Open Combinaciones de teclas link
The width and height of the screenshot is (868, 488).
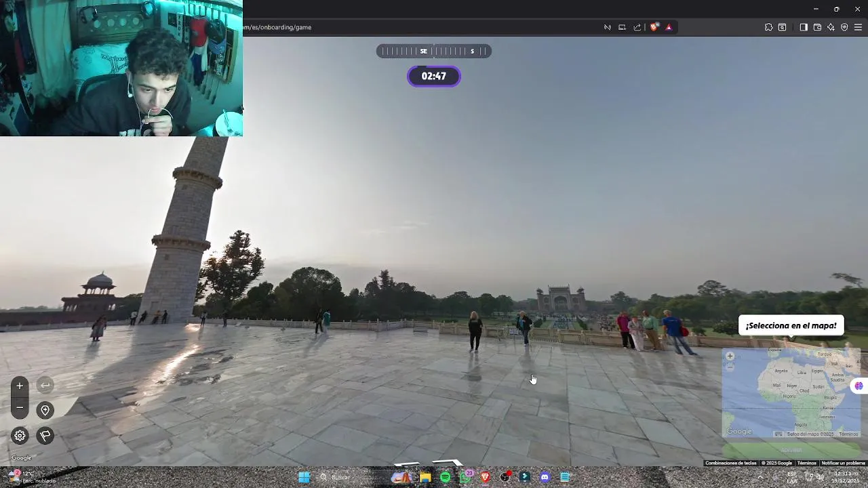(730, 463)
